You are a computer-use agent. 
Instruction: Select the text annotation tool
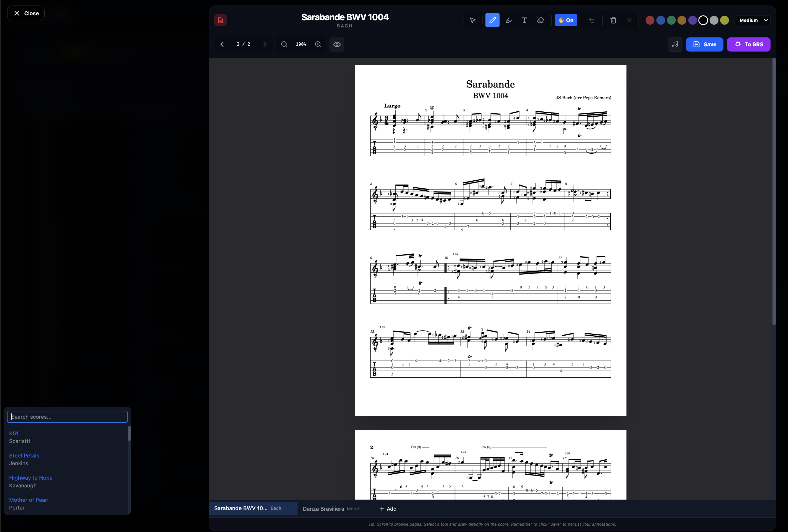pyautogui.click(x=524, y=20)
